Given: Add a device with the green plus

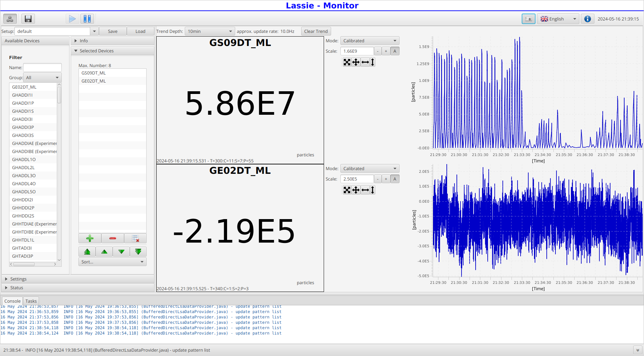Looking at the screenshot, I should click(90, 238).
